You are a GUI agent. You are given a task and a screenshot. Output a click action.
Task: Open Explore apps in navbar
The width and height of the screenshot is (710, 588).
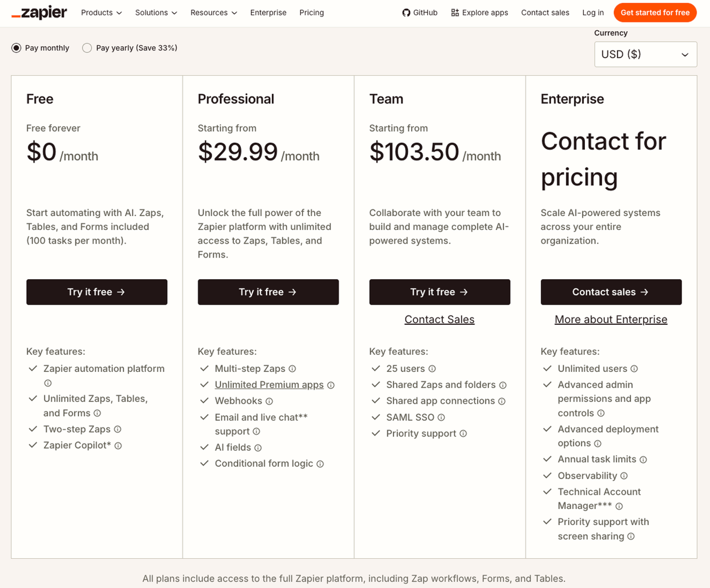[x=480, y=13]
